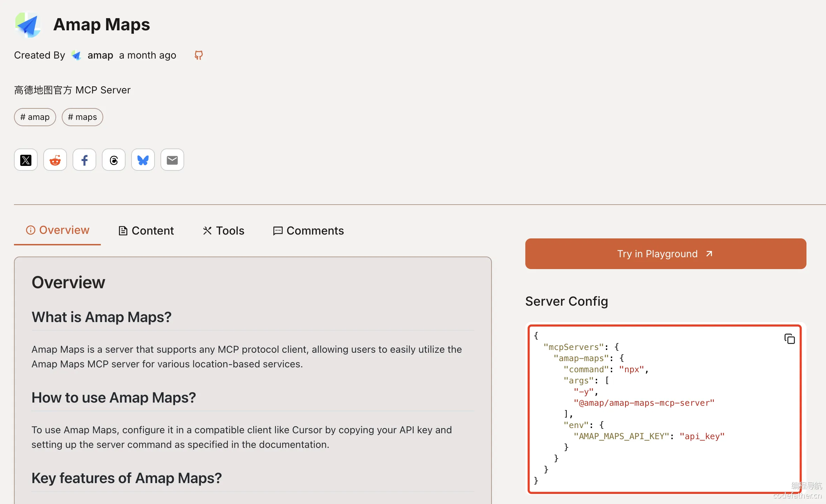The height and width of the screenshot is (504, 826).
Task: Share on Reddit icon
Action: pos(55,160)
